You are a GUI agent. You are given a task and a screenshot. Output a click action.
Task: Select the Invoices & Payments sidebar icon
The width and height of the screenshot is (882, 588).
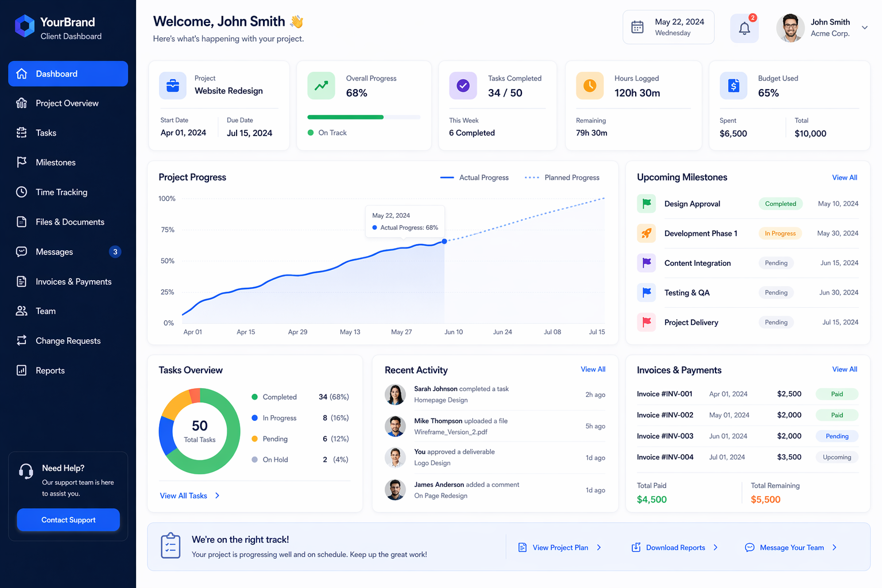click(21, 281)
